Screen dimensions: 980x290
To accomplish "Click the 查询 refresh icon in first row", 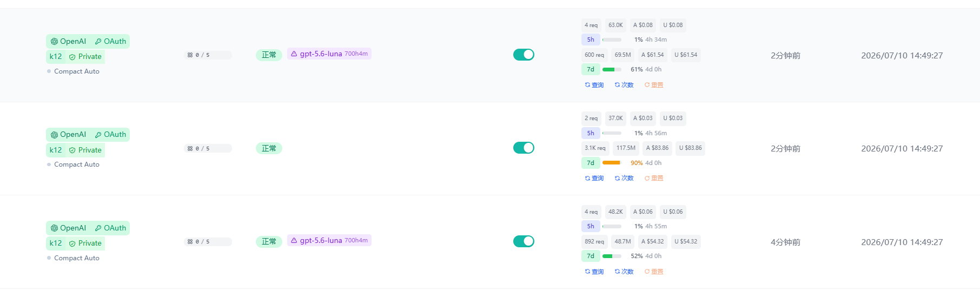I will 587,85.
